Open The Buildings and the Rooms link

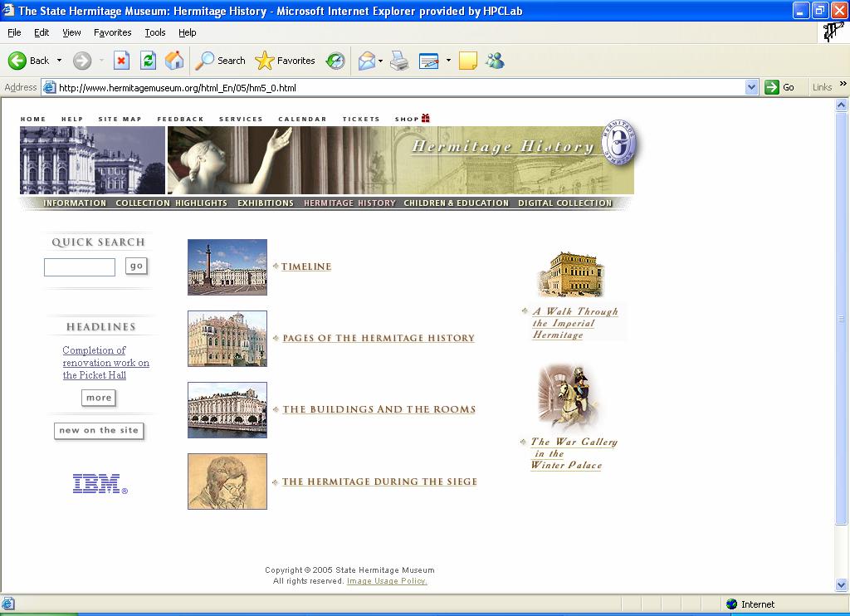pyautogui.click(x=379, y=409)
